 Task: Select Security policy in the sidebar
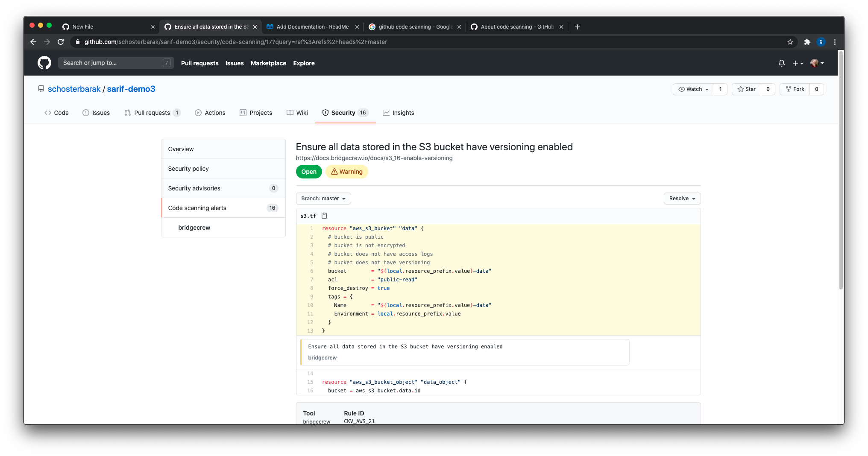pyautogui.click(x=223, y=169)
